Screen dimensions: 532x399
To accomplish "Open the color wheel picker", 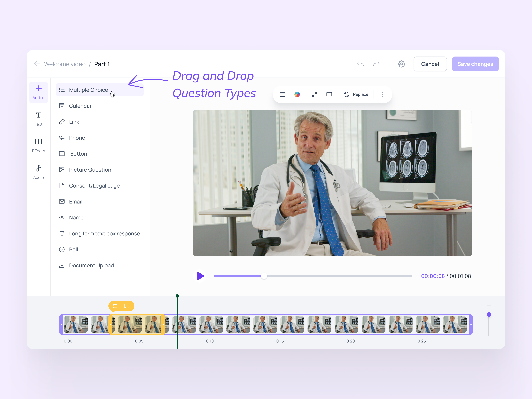I will pyautogui.click(x=297, y=95).
